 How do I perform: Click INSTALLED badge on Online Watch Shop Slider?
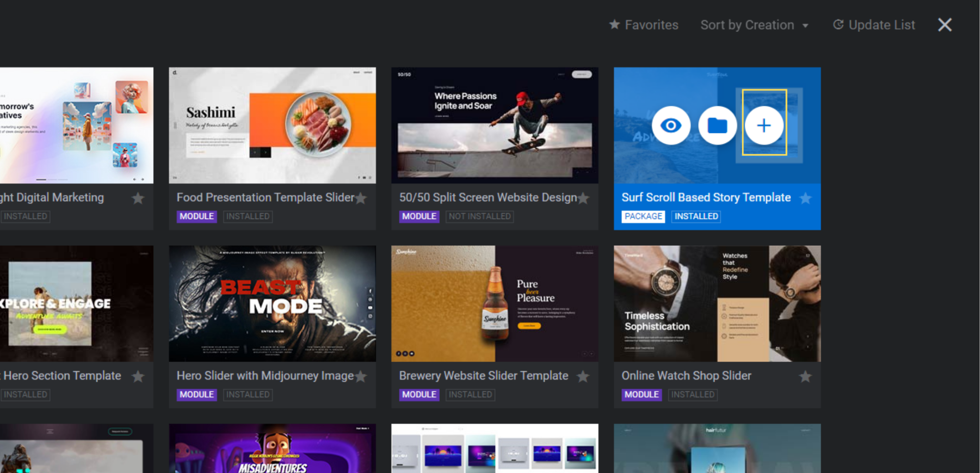point(692,395)
